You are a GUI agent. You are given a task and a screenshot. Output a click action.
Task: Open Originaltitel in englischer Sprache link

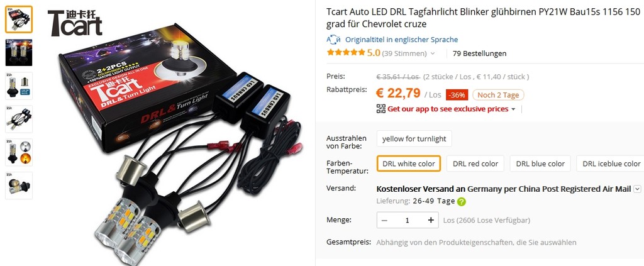[x=401, y=40]
